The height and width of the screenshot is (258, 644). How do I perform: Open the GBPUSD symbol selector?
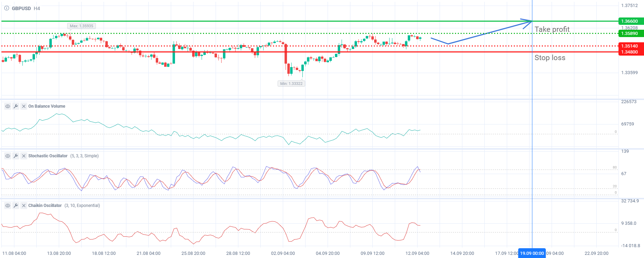[21, 8]
